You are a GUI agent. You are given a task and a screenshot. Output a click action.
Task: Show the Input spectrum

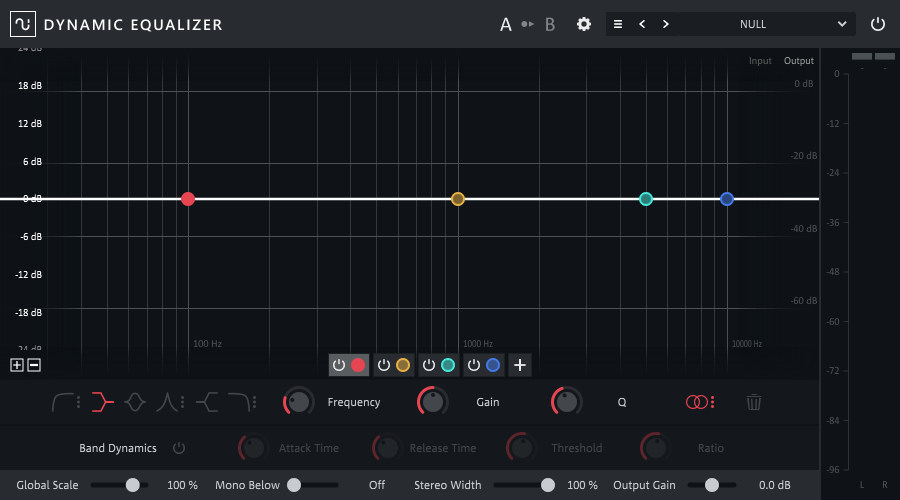click(x=760, y=61)
